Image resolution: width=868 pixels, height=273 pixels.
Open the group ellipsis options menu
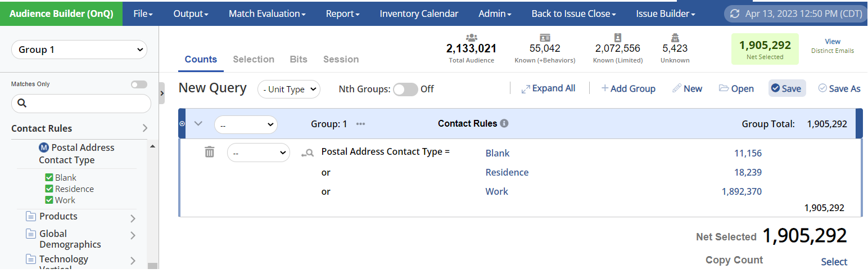(360, 124)
